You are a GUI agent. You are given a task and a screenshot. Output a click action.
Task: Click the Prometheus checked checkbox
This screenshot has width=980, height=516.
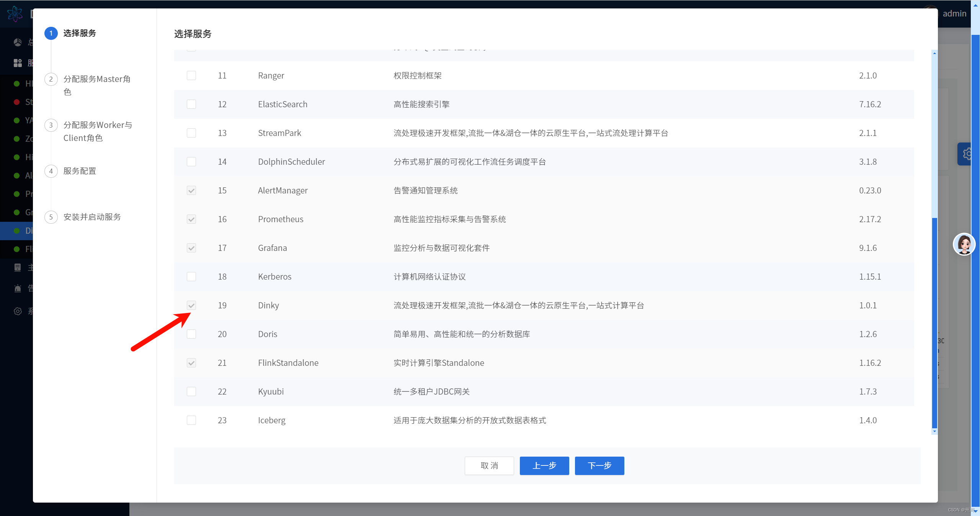point(191,219)
